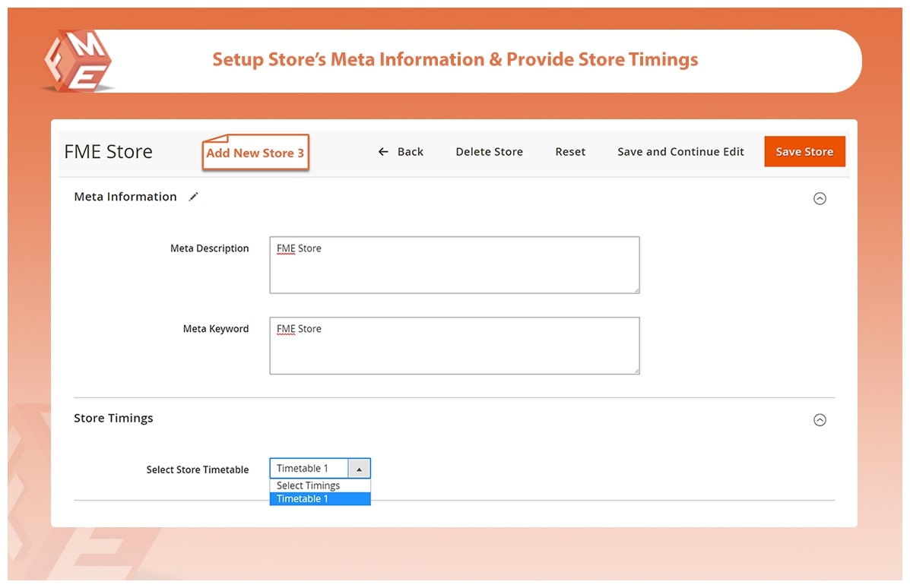
Task: Collapse the Store Timings section
Action: tap(820, 420)
